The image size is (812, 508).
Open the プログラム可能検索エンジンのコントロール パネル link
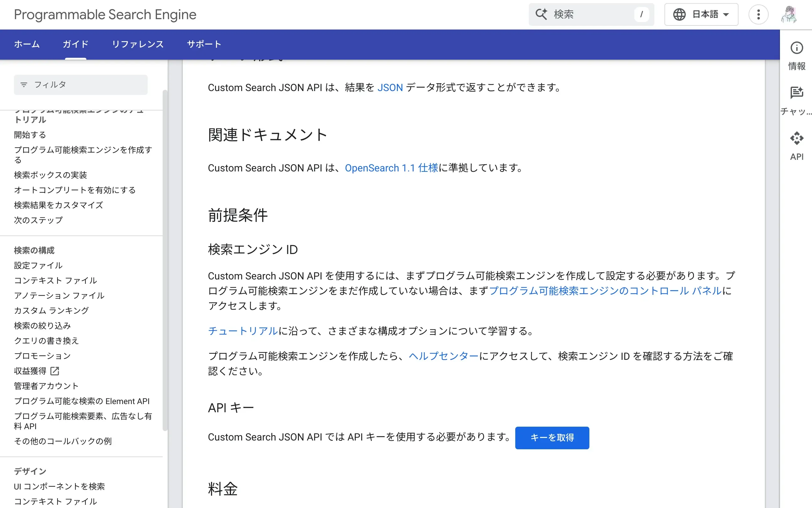605,291
